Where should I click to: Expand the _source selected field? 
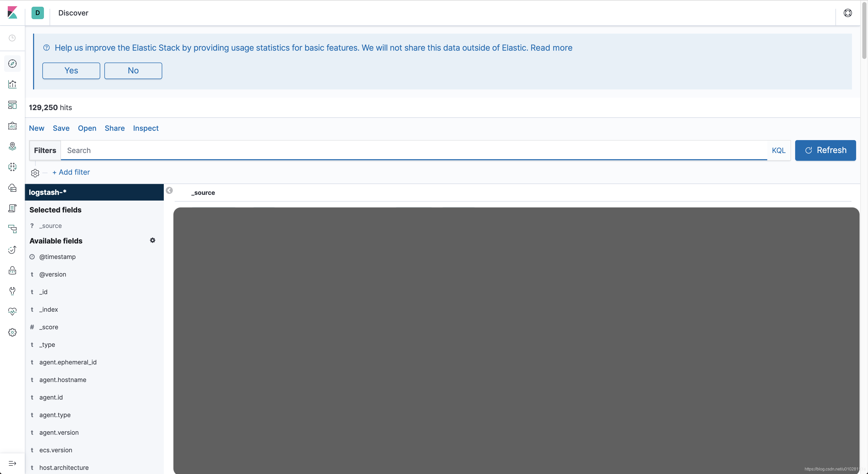click(50, 225)
